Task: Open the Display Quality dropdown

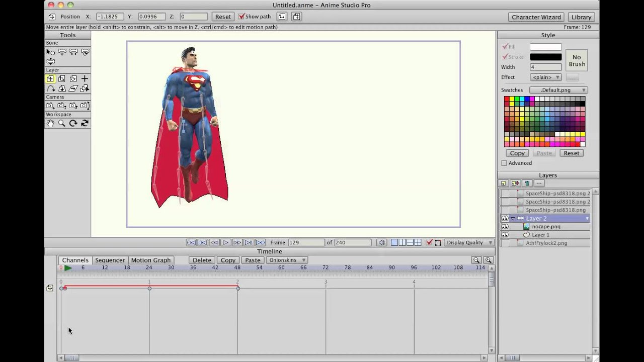Action: point(469,242)
